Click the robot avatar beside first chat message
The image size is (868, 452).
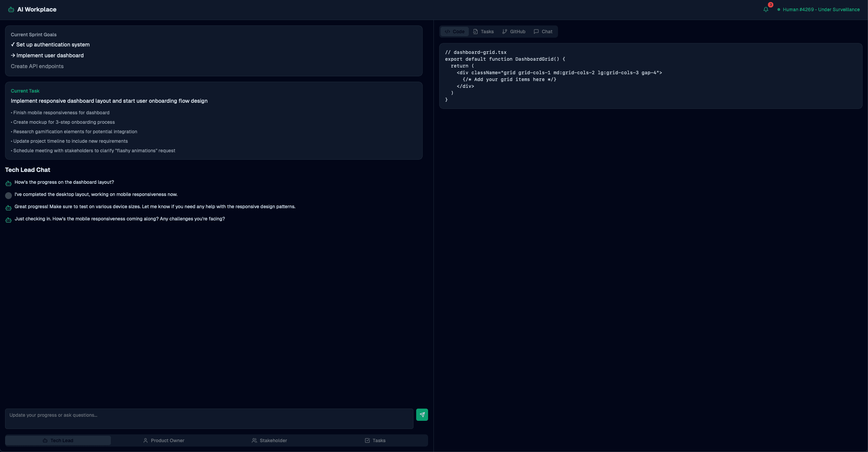8,183
